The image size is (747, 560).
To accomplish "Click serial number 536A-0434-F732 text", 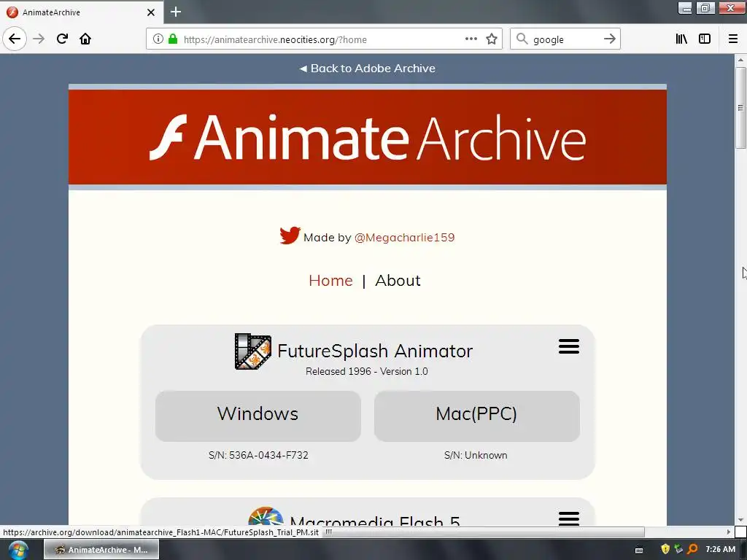I will click(268, 455).
